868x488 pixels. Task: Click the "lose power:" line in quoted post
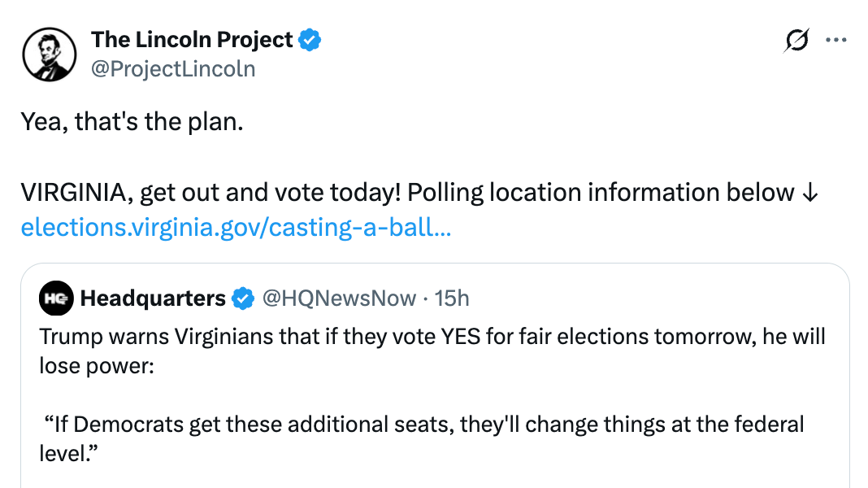point(96,366)
